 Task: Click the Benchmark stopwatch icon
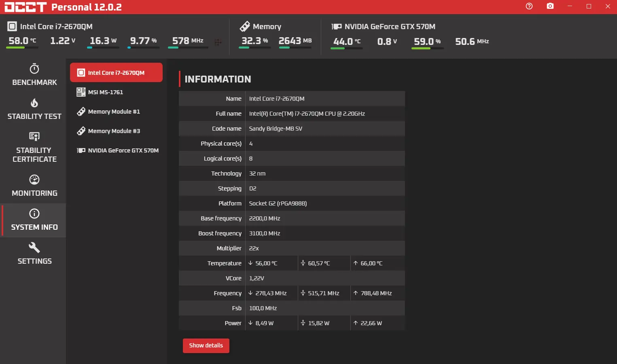pyautogui.click(x=34, y=68)
